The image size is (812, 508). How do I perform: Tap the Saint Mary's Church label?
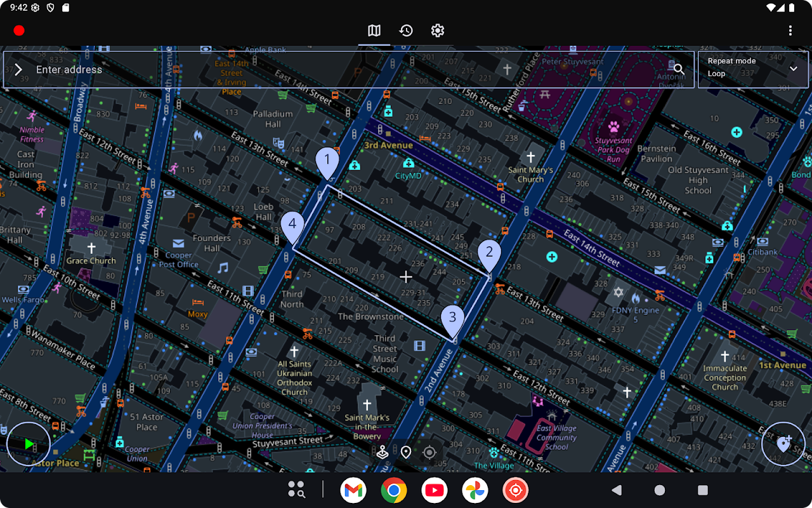tap(530, 175)
